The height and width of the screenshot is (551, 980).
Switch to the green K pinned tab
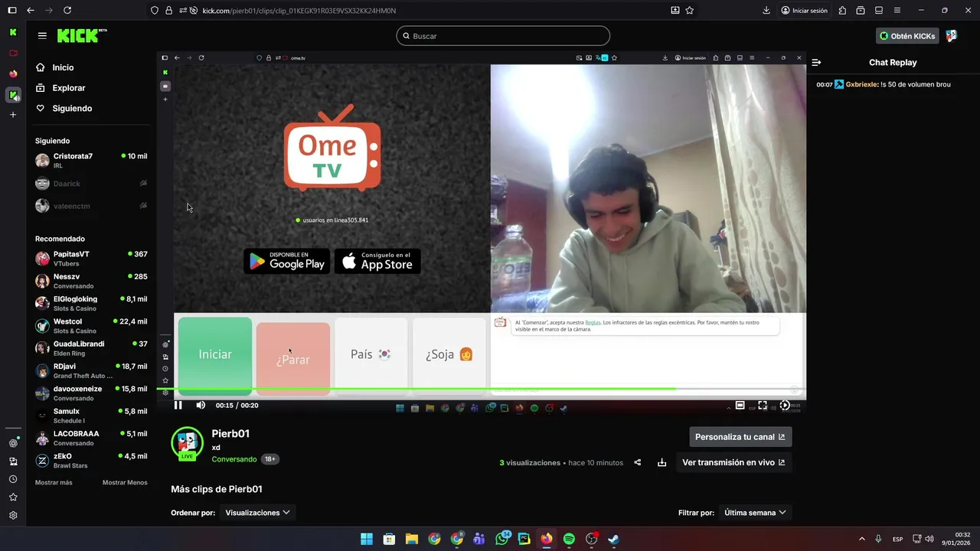tap(13, 32)
